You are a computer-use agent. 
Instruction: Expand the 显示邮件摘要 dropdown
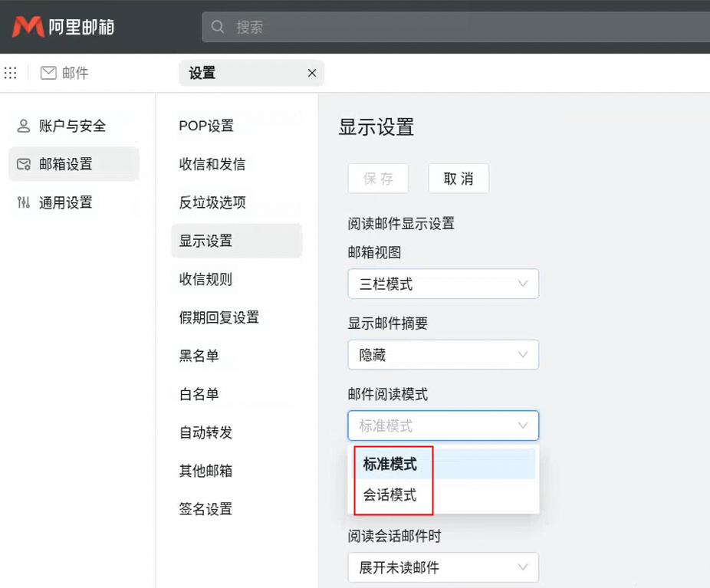pos(443,354)
